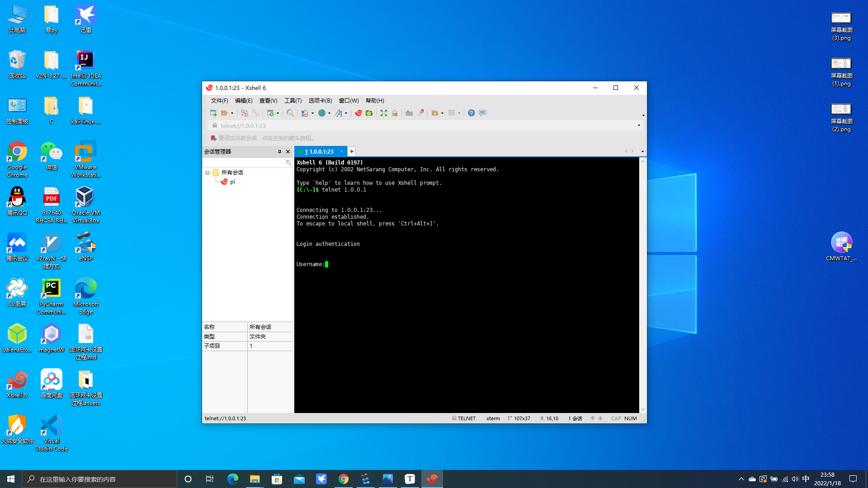Click the Help question mark icon
The image size is (868, 488).
click(x=472, y=113)
